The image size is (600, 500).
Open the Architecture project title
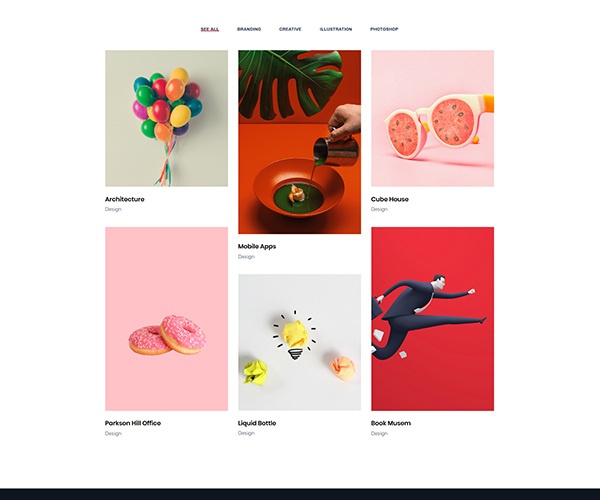pyautogui.click(x=125, y=199)
